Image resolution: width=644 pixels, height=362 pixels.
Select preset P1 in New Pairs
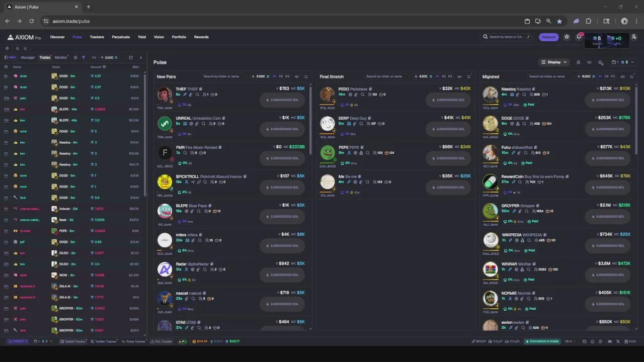(275, 76)
